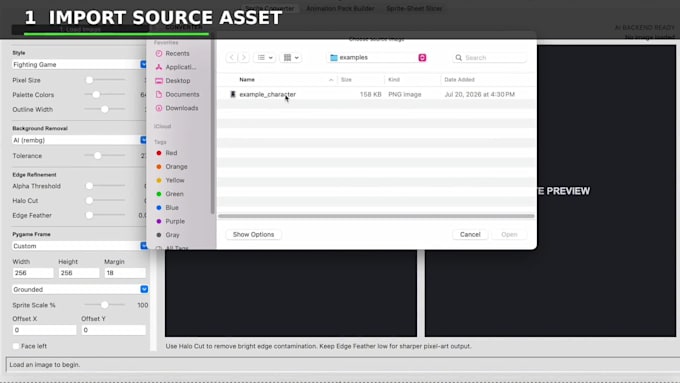Open the Style dropdown showing Fighting Game
This screenshot has width=680, height=383.
coord(79,64)
